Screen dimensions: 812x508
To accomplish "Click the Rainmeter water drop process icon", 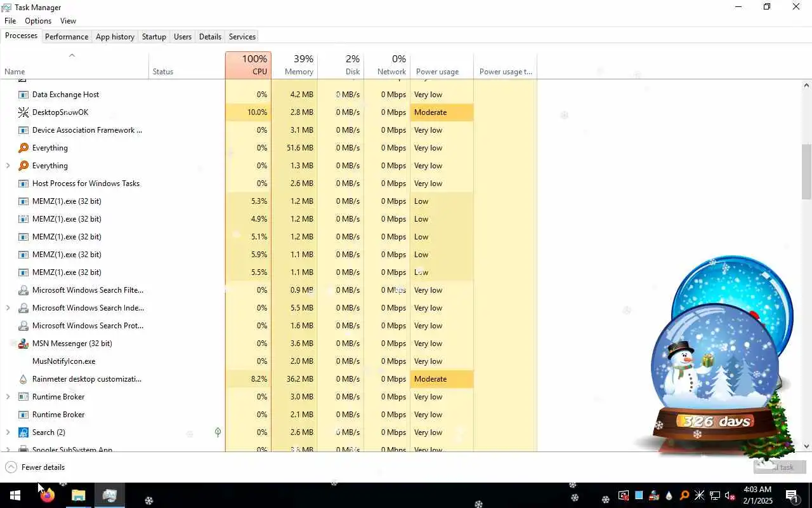I will [23, 379].
